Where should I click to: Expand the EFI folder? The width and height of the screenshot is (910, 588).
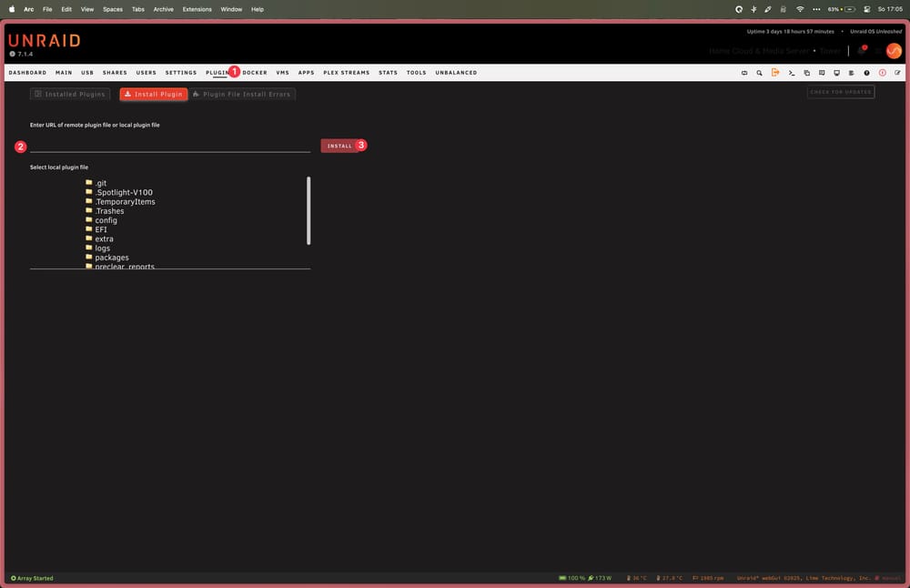pos(100,229)
